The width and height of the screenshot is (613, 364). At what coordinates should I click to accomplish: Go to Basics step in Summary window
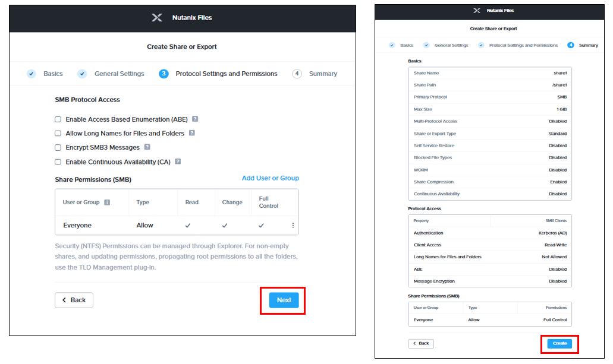tap(407, 45)
